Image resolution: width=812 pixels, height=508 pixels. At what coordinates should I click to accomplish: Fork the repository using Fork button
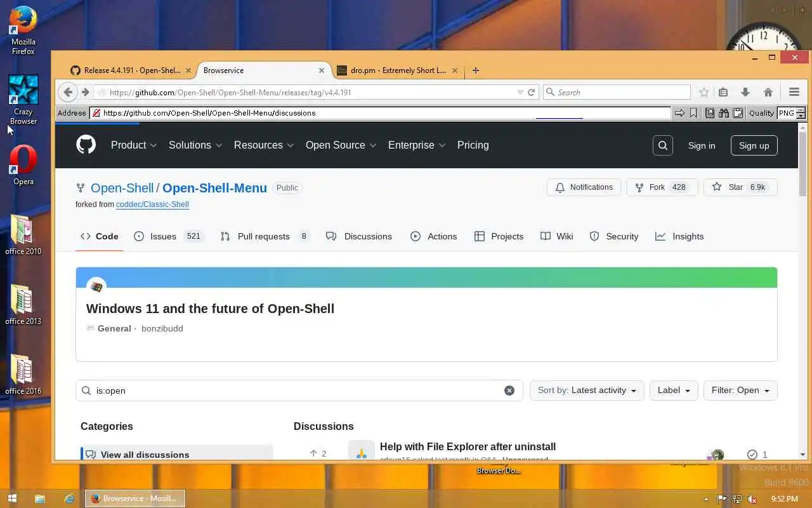[662, 187]
